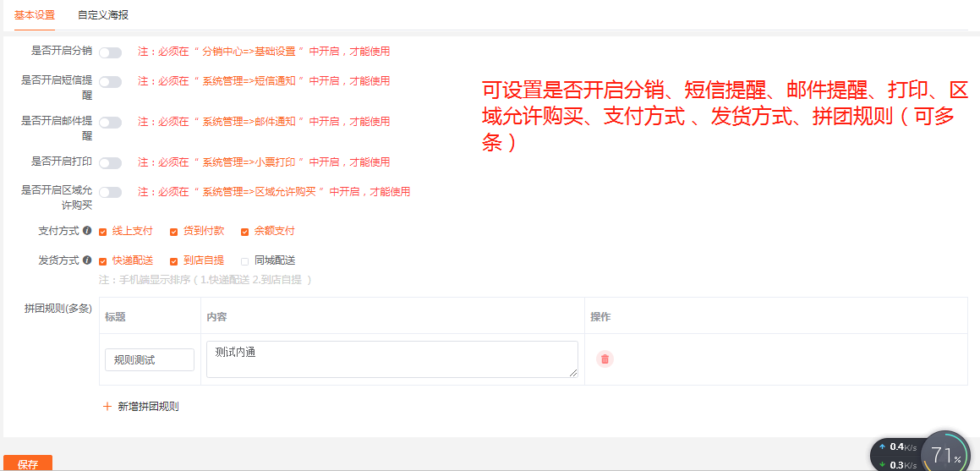Click the note mentioning 分销中心=>基础设置
The height and width of the screenshot is (471, 980).
[x=264, y=52]
